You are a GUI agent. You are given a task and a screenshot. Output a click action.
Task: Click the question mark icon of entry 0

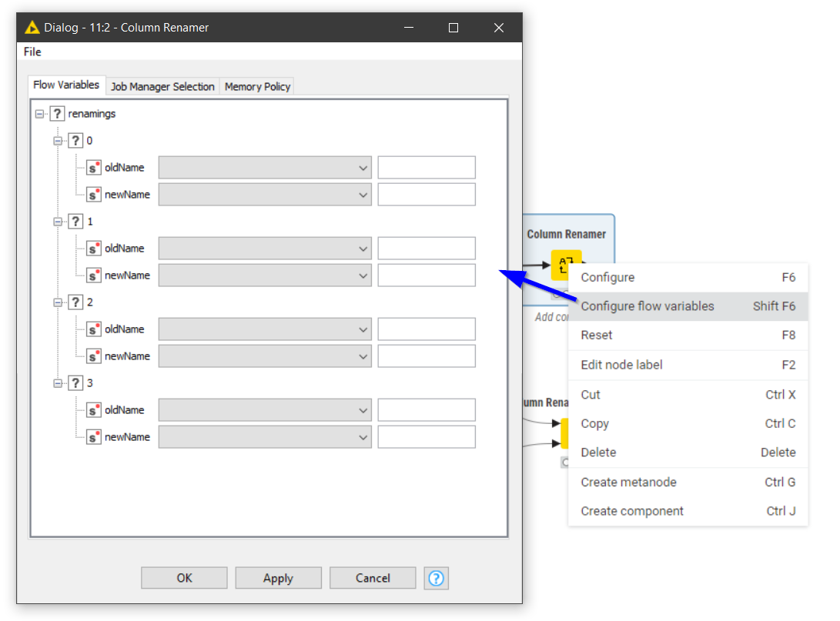pos(75,141)
